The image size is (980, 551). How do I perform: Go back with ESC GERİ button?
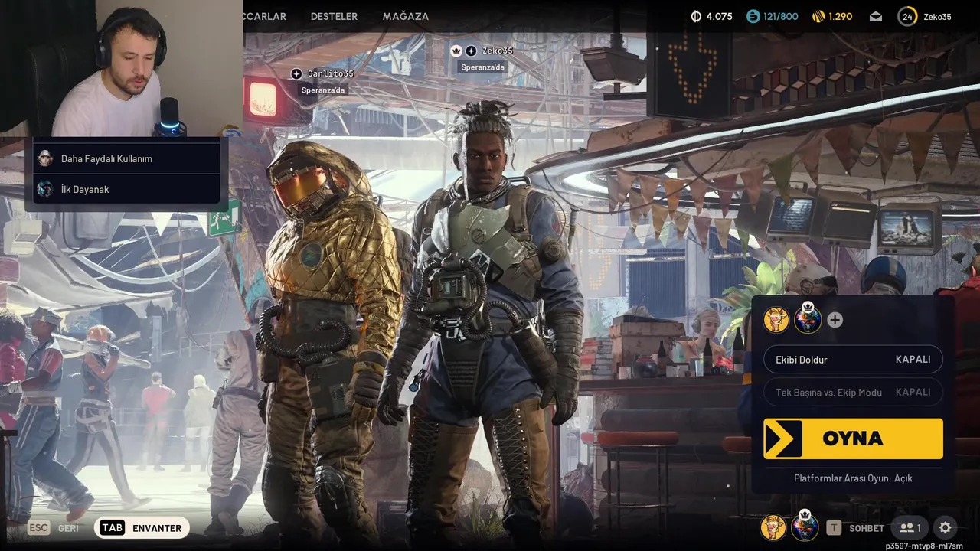[x=54, y=528]
